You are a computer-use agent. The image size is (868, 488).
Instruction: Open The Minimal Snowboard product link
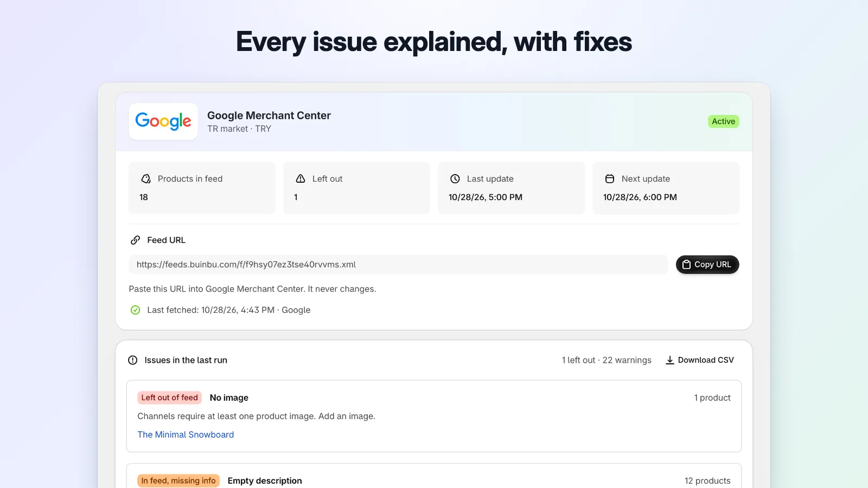pyautogui.click(x=186, y=435)
